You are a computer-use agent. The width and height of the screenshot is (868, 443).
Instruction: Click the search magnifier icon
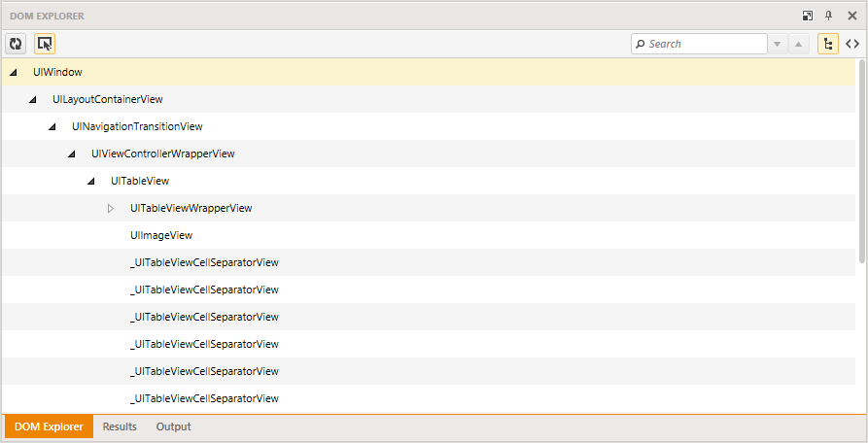tap(641, 44)
